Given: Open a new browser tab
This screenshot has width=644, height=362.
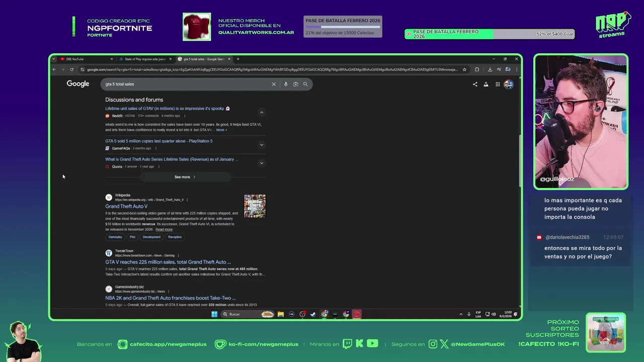Looking at the screenshot, I should coord(238,59).
